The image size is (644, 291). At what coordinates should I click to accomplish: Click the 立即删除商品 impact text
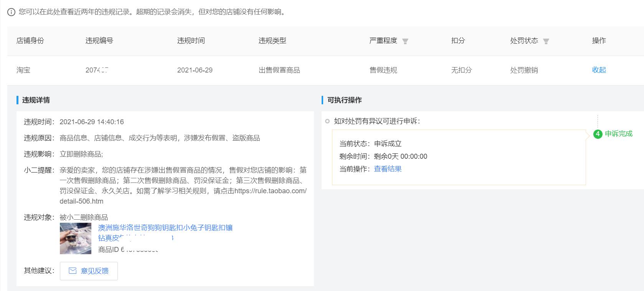(81, 154)
